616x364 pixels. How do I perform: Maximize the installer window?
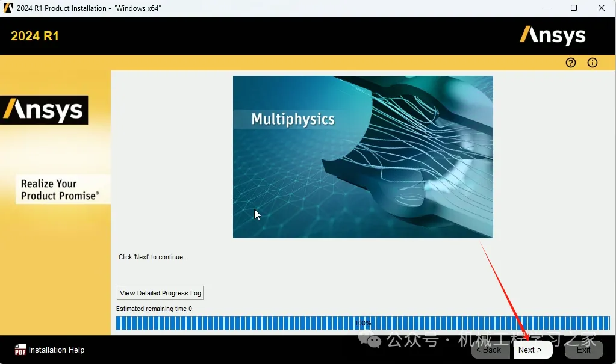tap(574, 8)
